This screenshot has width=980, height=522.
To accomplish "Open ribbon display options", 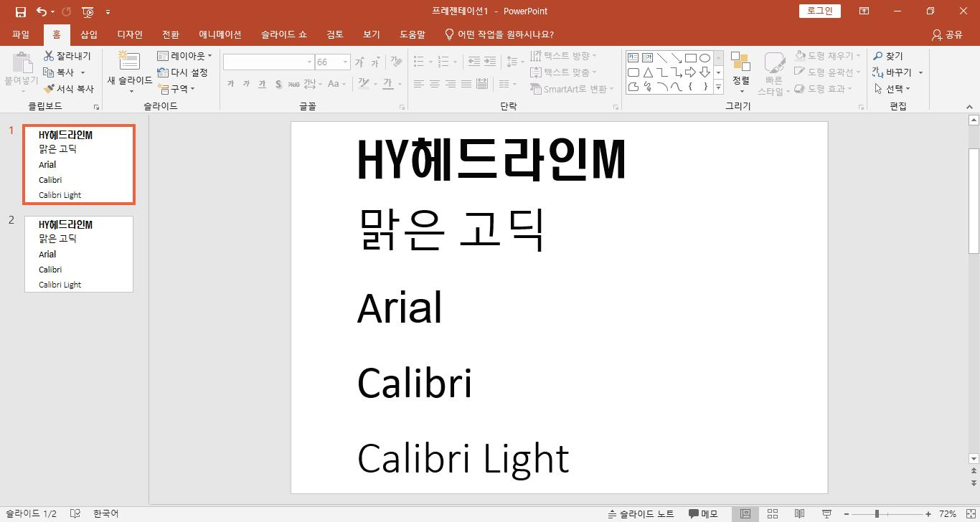I will pos(864,11).
